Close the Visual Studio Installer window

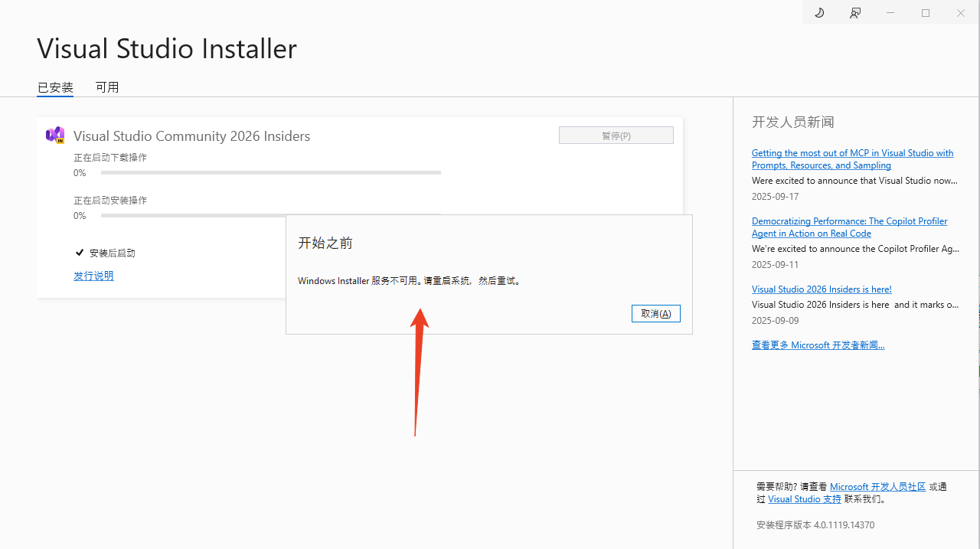coord(961,13)
